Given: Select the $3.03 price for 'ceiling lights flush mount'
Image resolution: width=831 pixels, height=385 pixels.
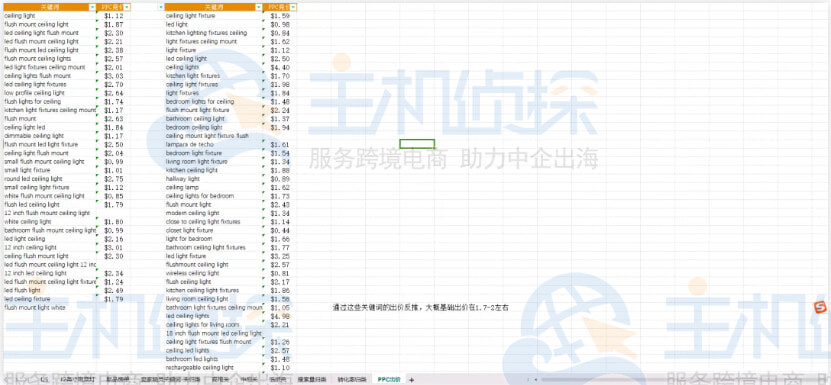Looking at the screenshot, I should click(114, 76).
